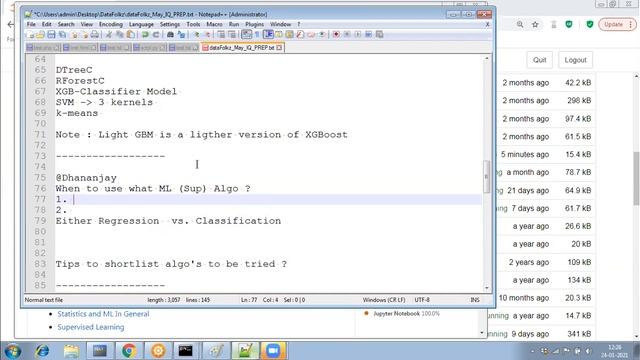Close the dataFolkz_May_IQ_PREP.txt tab with its X
Viewport: 640px width, 360px height.
[279, 48]
